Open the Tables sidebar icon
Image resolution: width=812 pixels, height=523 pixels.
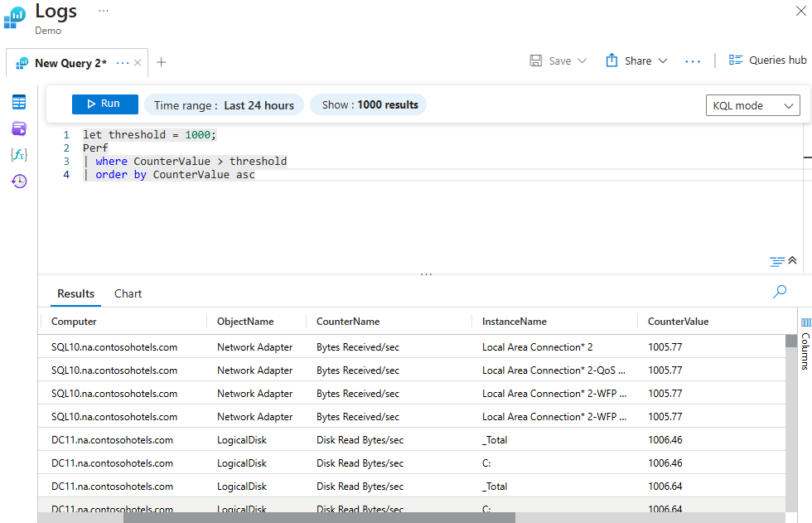point(19,103)
